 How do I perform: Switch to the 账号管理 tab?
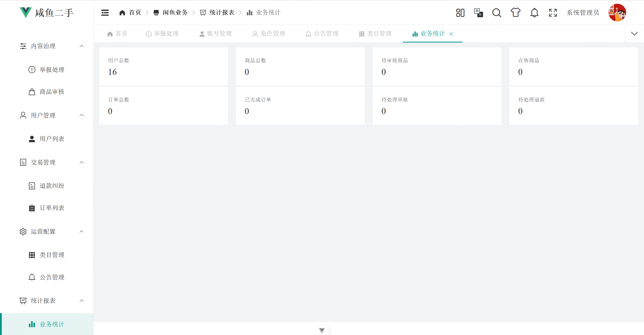click(219, 33)
